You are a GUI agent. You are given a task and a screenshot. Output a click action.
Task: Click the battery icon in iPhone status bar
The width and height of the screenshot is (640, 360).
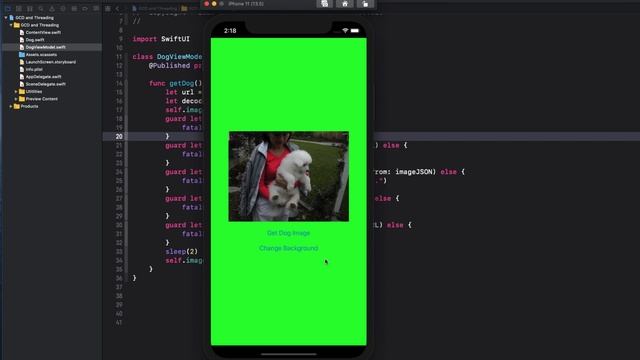point(355,31)
